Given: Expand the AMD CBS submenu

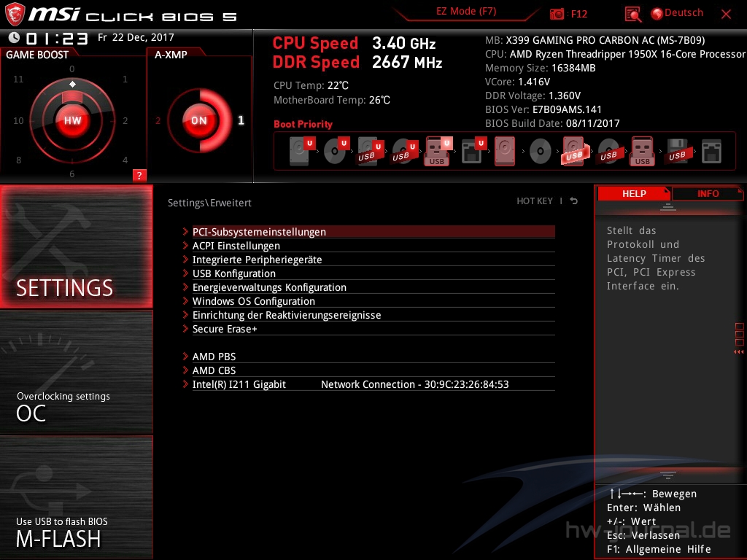Looking at the screenshot, I should click(x=214, y=370).
